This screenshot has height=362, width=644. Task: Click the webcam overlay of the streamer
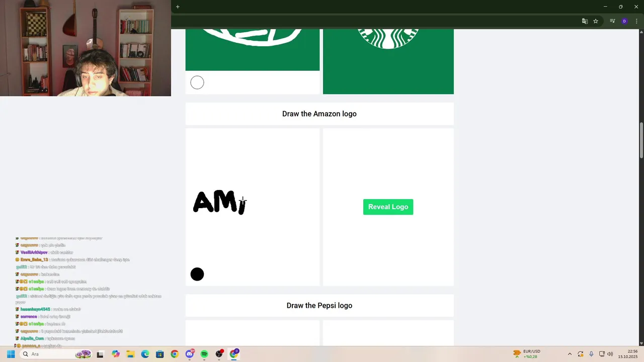point(86,48)
